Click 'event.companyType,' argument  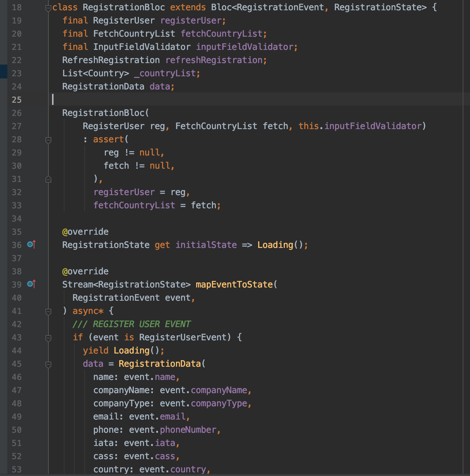pyautogui.click(x=206, y=403)
